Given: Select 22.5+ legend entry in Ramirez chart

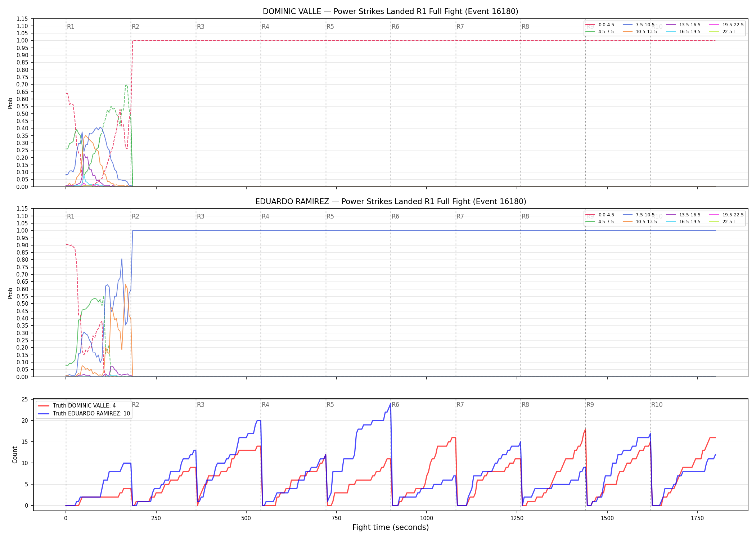Looking at the screenshot, I should (x=723, y=222).
